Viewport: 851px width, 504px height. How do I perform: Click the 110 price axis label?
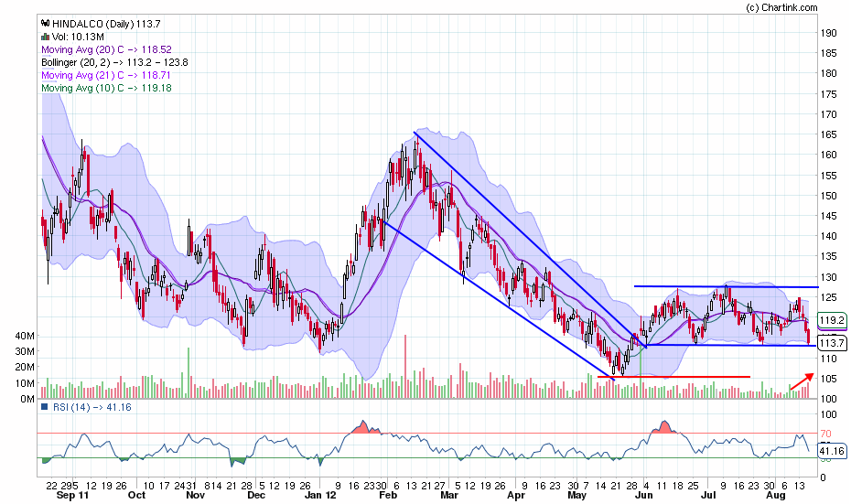[x=829, y=359]
